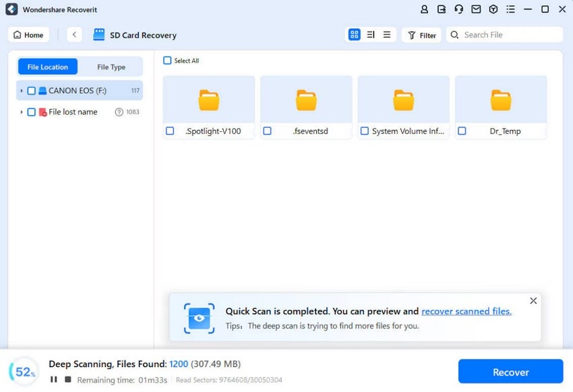
Task: Click the question mark beside File lost name
Action: [119, 112]
